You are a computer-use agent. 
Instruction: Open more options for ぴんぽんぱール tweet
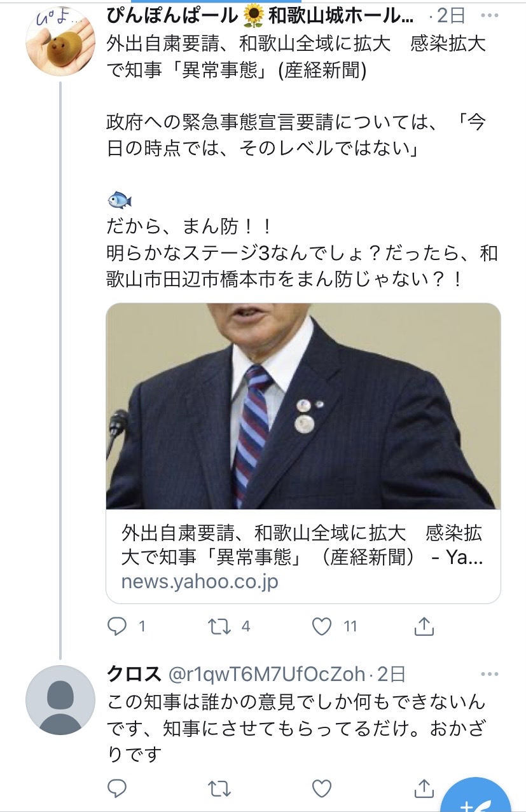[x=490, y=15]
